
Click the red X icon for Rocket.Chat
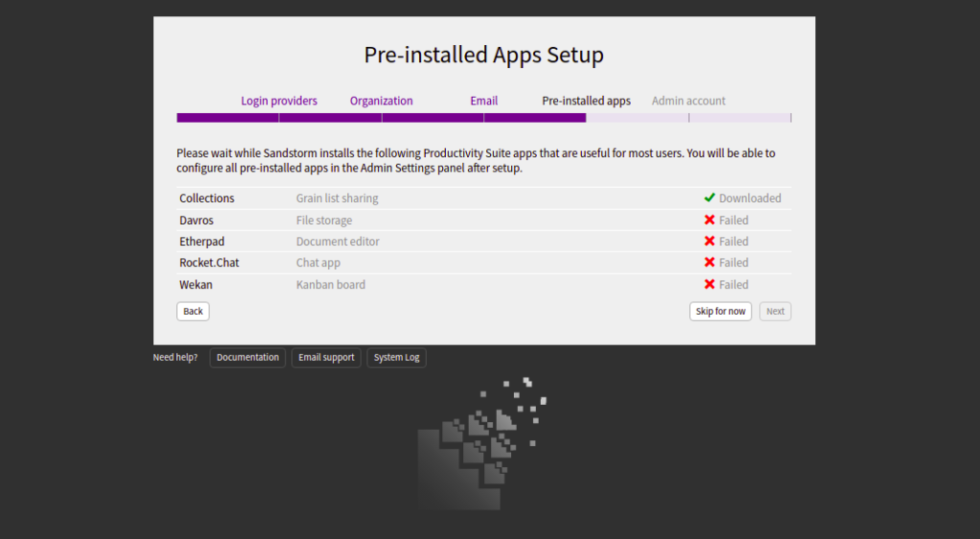click(x=709, y=262)
